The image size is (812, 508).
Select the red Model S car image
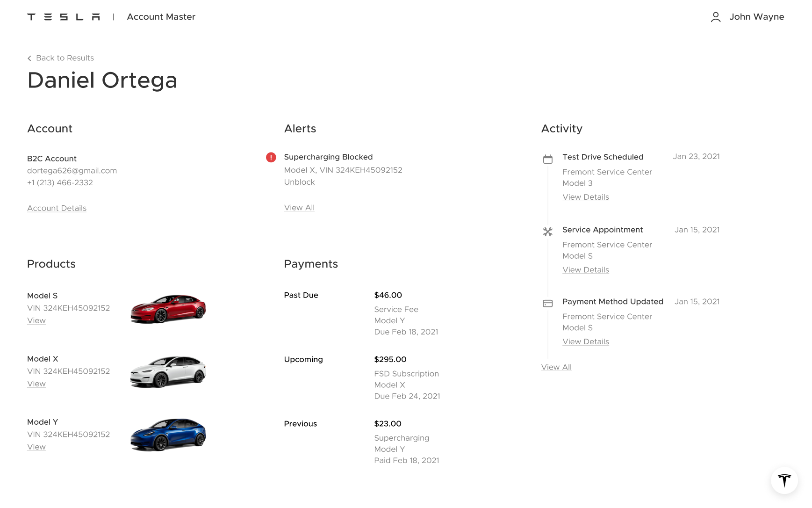pos(168,309)
